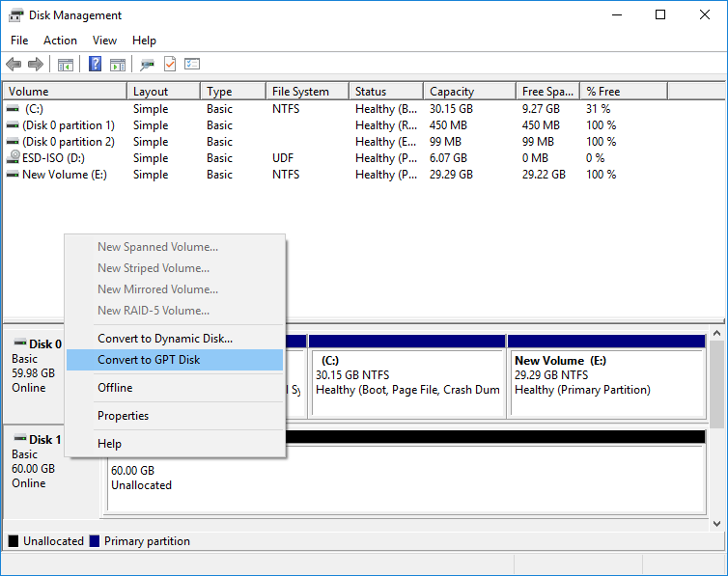
Task: Click the UDF file system cell
Action: (x=283, y=158)
